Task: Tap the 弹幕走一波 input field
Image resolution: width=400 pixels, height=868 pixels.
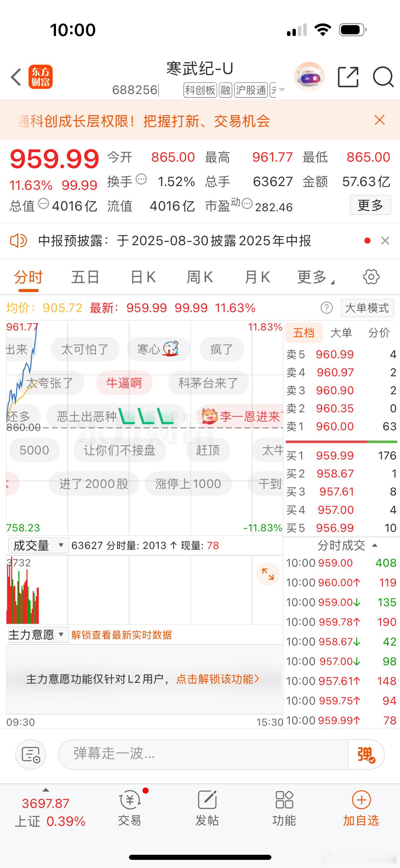Action: tap(204, 755)
